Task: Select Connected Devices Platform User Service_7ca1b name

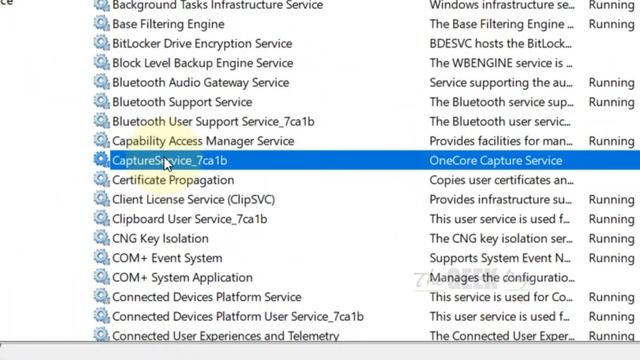Action: click(238, 317)
